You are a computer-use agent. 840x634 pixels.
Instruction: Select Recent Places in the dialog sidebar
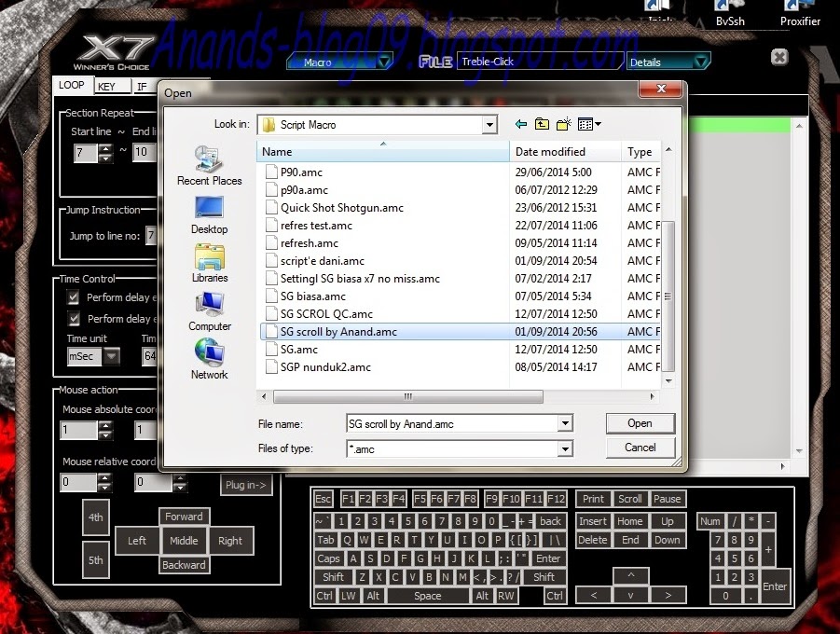coord(208,168)
